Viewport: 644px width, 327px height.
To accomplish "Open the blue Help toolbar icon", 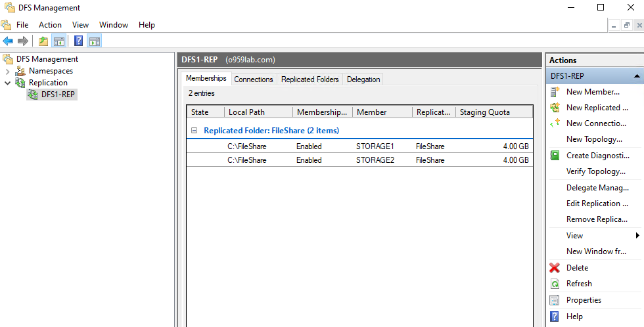I will click(78, 41).
